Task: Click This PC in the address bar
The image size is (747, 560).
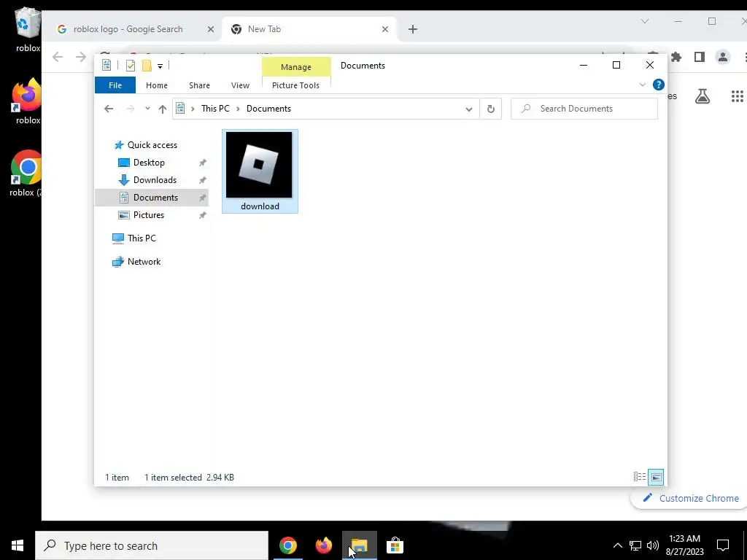Action: pyautogui.click(x=215, y=109)
